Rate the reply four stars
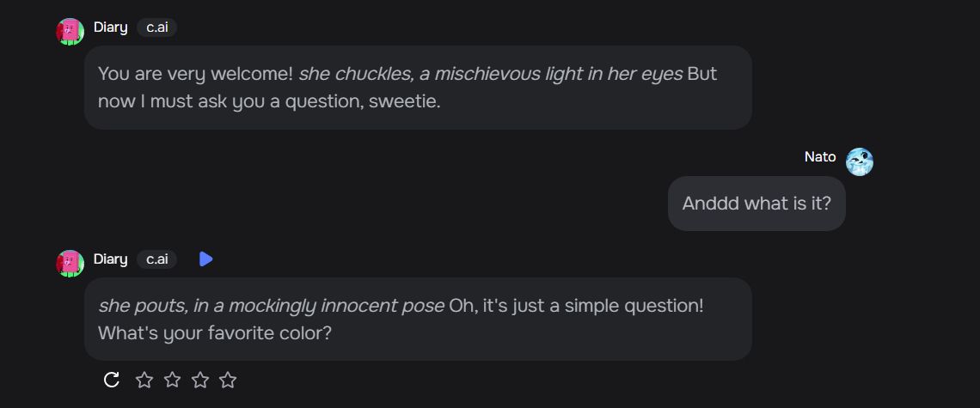980x408 pixels. tap(228, 380)
